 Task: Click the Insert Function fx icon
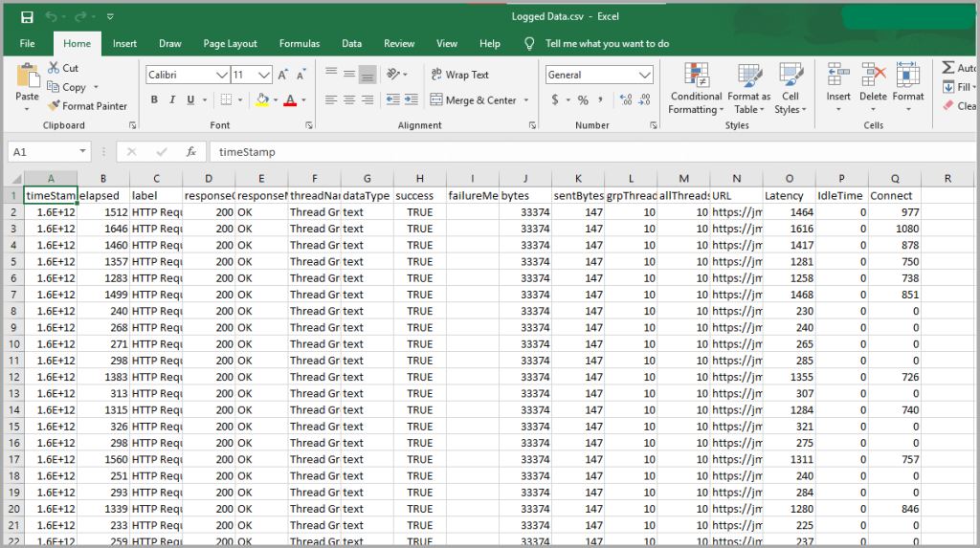(x=191, y=151)
